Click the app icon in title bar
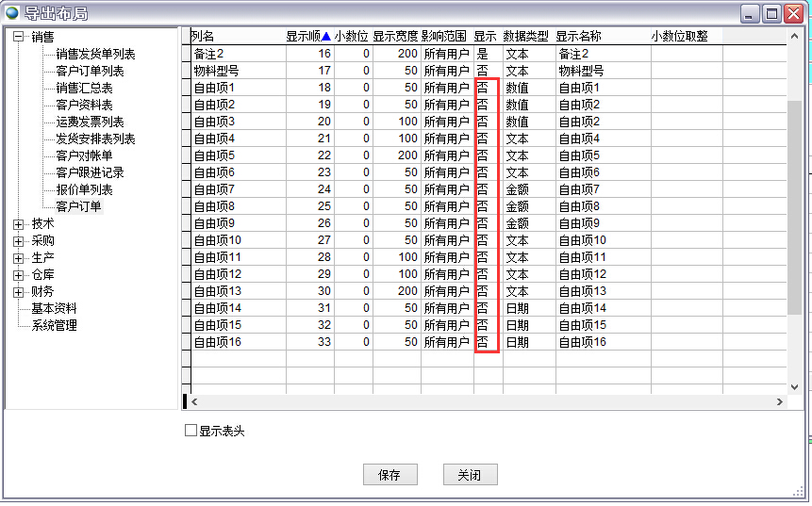The image size is (812, 506). point(11,13)
